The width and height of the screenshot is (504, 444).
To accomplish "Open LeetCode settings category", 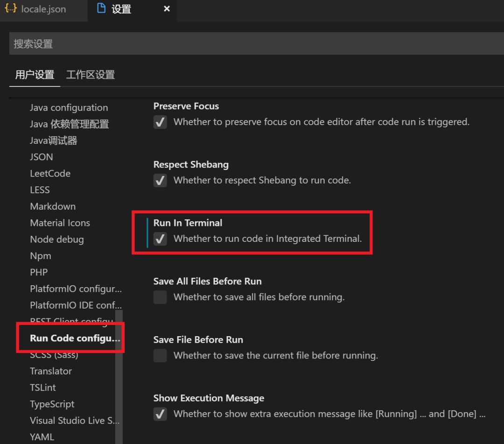I will (50, 174).
